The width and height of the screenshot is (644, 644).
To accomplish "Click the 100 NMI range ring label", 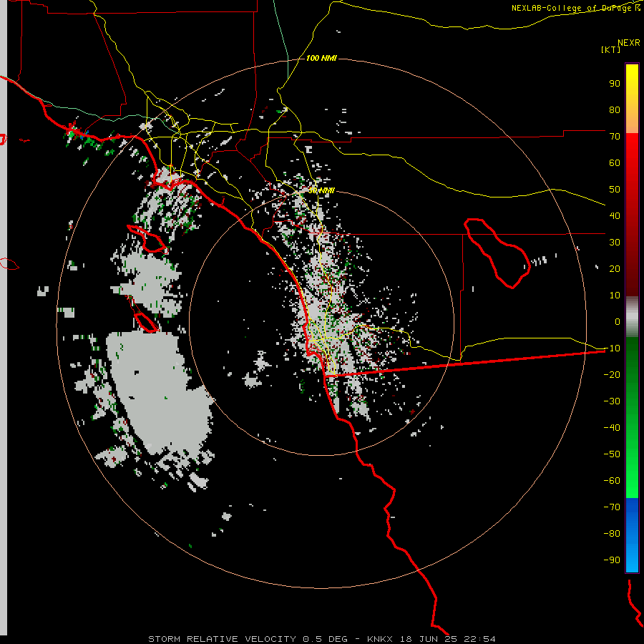I will tap(321, 58).
